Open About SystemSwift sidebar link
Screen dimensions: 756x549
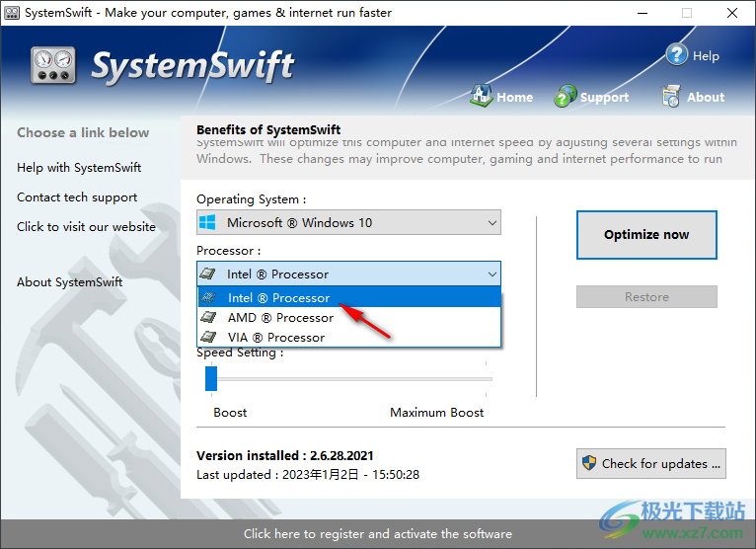(69, 281)
